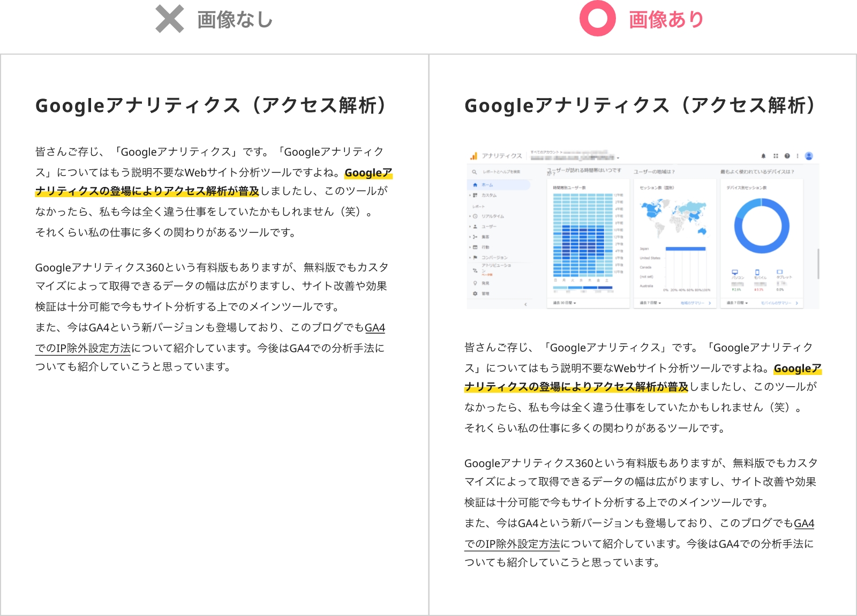Expand the ユーザー section triangle

coord(470,227)
